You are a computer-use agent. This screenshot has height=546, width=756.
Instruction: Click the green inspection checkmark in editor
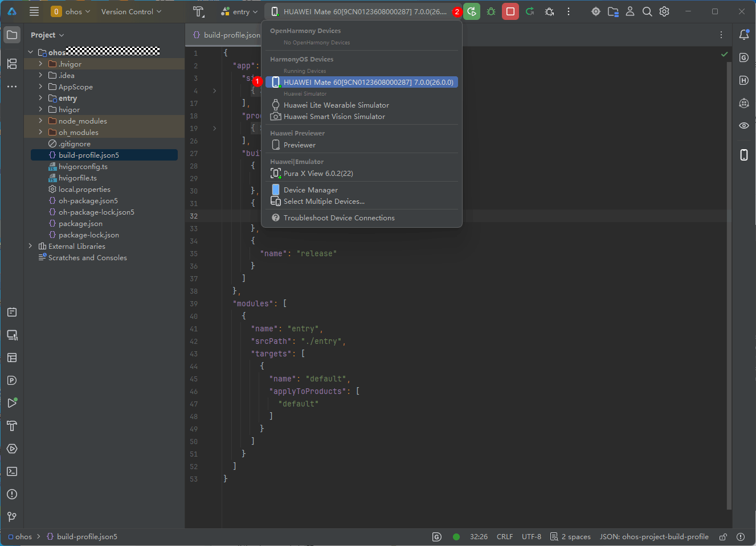(x=725, y=54)
